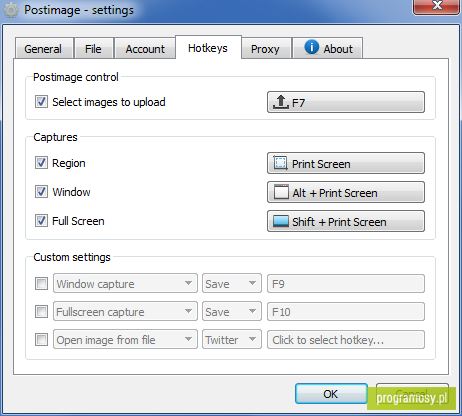The height and width of the screenshot is (416, 462).
Task: Expand the Window capture dropdown
Action: (x=125, y=284)
